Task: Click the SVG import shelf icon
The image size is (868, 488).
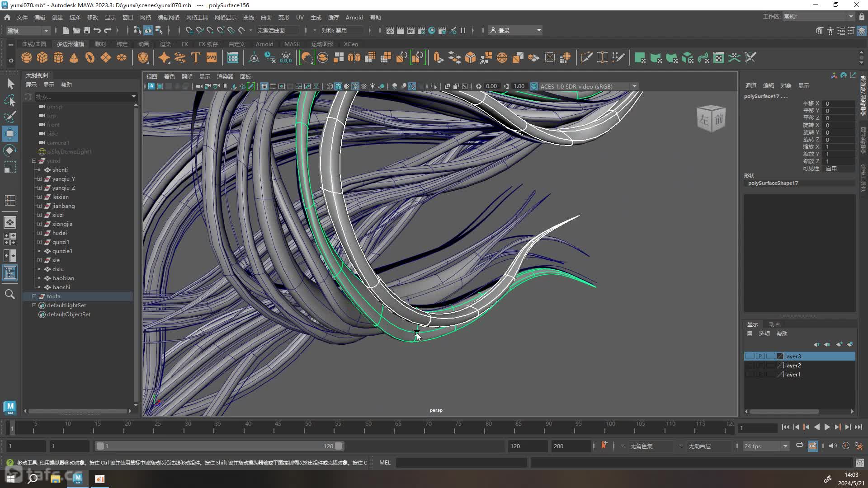Action: pyautogui.click(x=212, y=57)
